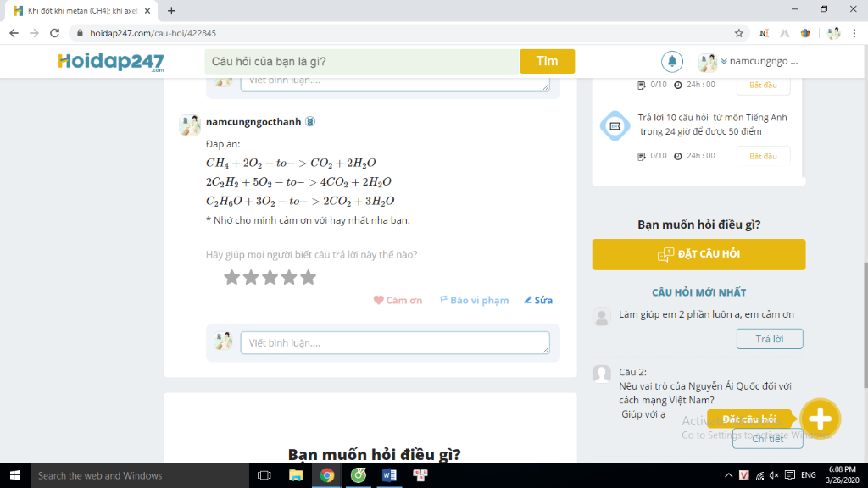Click the Viết bình luận comment box
868x488 pixels.
point(395,343)
